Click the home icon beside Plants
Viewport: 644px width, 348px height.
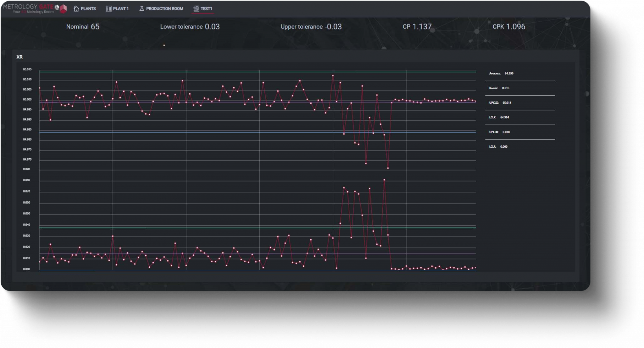(76, 8)
